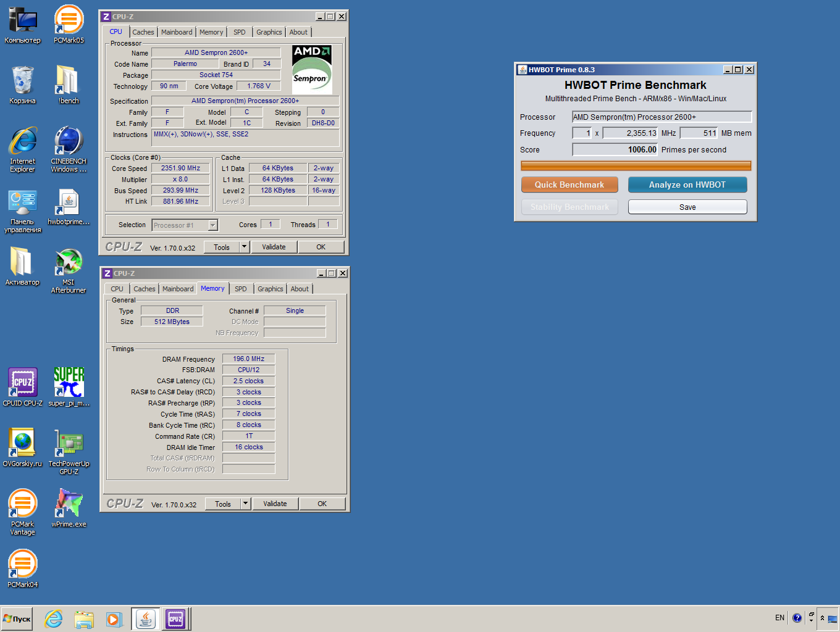
Task: Open SPD tab in lower CPU-Z window
Action: (241, 289)
